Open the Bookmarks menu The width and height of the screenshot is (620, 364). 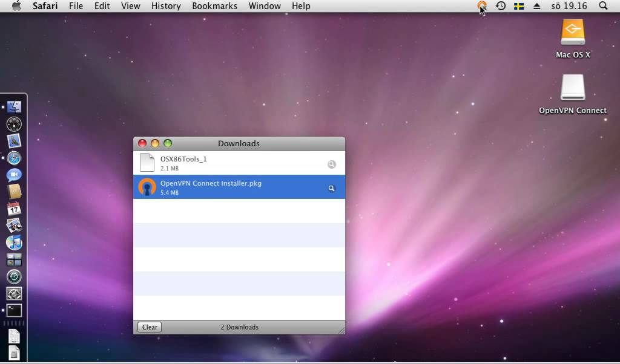tap(215, 6)
